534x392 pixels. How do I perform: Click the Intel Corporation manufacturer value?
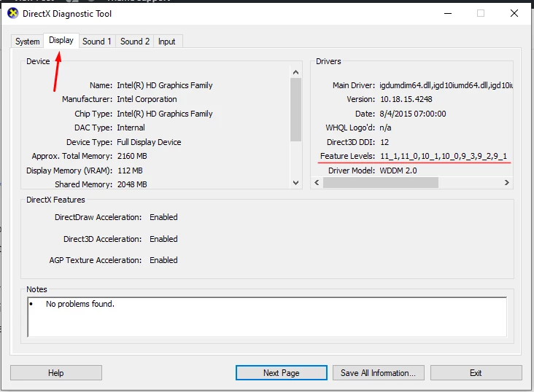pos(147,99)
